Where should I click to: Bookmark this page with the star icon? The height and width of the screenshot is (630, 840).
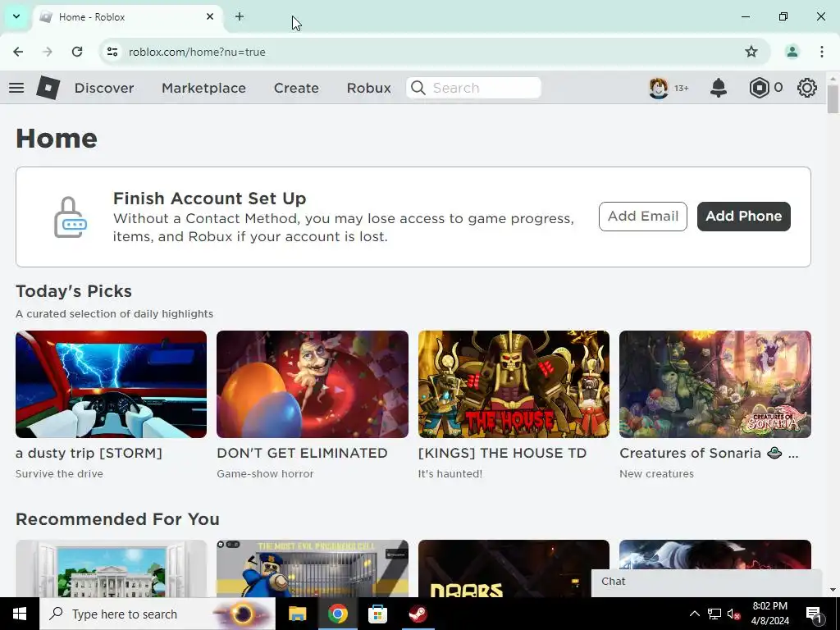coord(751,52)
